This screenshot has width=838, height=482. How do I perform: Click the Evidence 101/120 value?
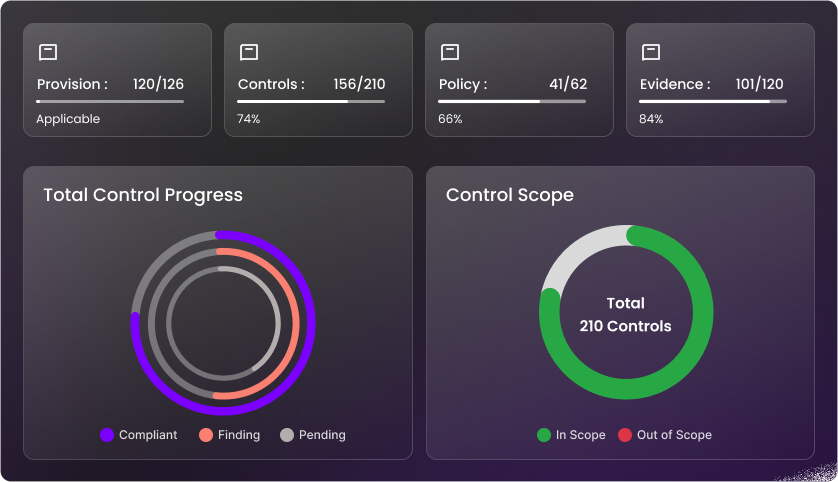pyautogui.click(x=760, y=85)
